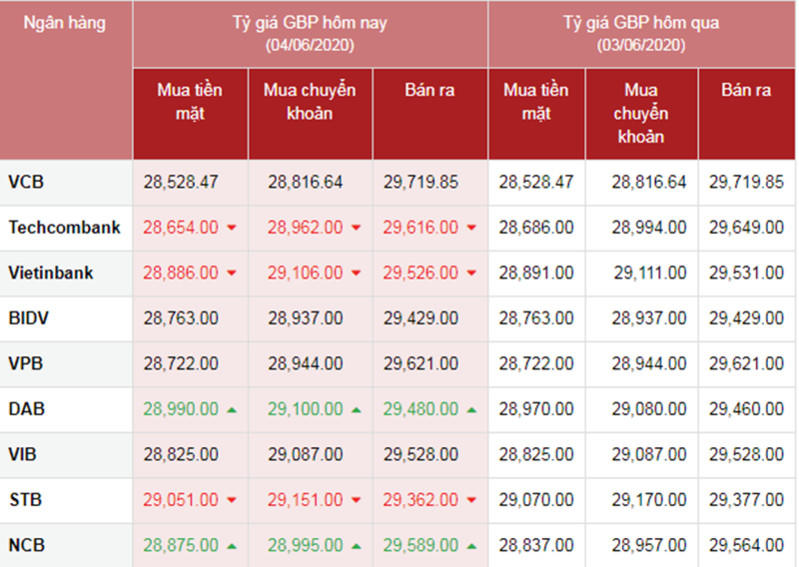This screenshot has height=567, width=799.
Task: Click red down arrow beside STB 29,362.00
Action: [x=471, y=500]
